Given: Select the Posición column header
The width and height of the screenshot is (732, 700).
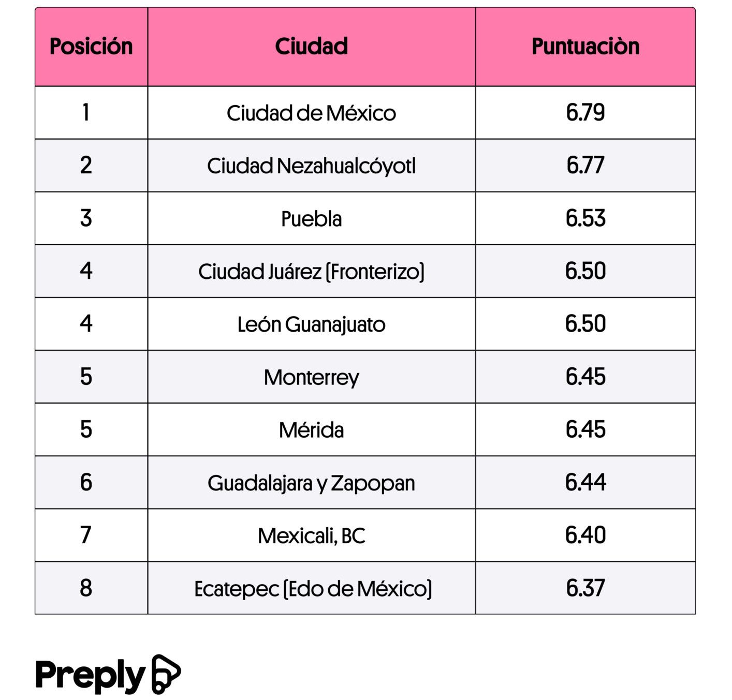Looking at the screenshot, I should [91, 47].
